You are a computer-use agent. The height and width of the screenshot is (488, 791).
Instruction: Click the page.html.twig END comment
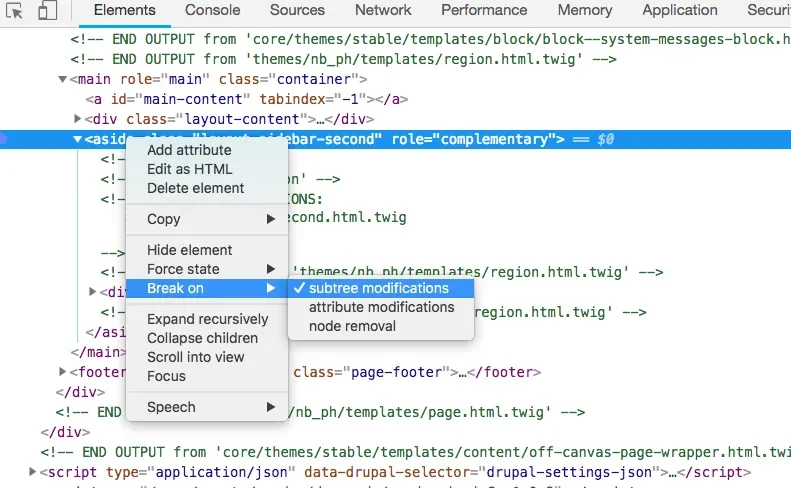click(x=320, y=412)
